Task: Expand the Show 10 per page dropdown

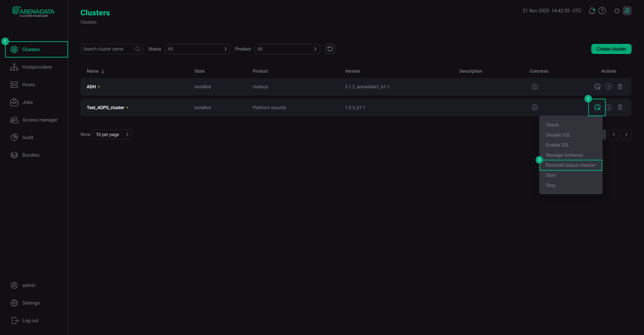Action: (x=112, y=135)
